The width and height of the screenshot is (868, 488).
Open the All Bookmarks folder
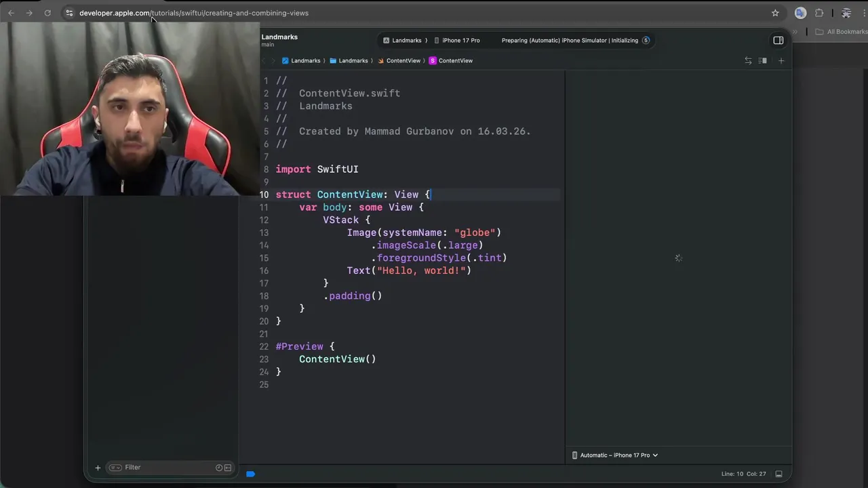842,32
